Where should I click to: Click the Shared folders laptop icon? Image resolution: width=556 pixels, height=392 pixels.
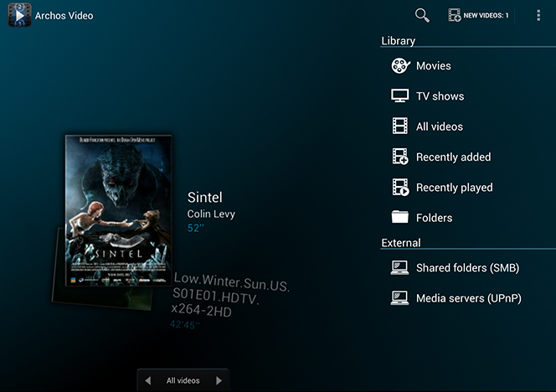pos(399,268)
